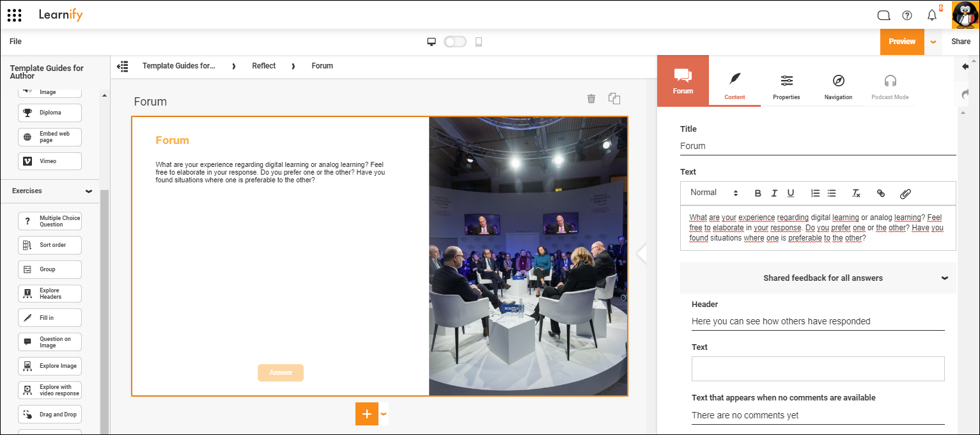The width and height of the screenshot is (980, 435).
Task: Collapse properties panel arrow handle
Action: 642,254
